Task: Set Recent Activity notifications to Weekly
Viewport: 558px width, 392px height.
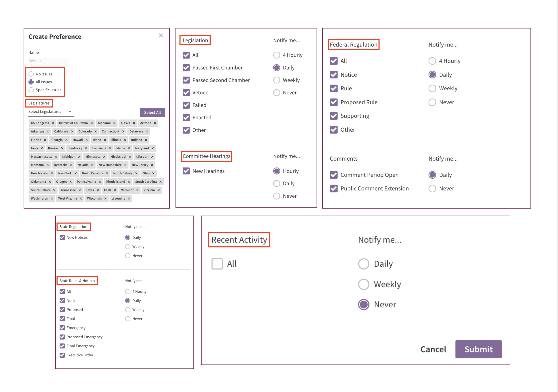Action: point(364,284)
